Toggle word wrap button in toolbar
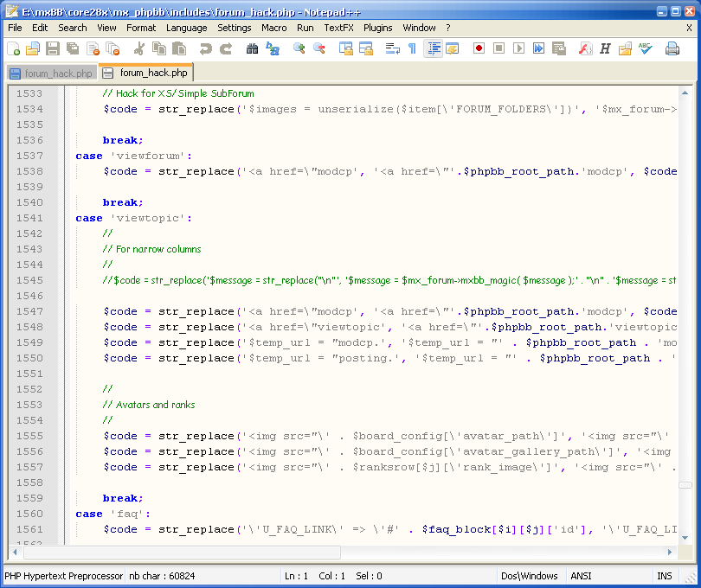The height and width of the screenshot is (588, 701). pos(392,48)
